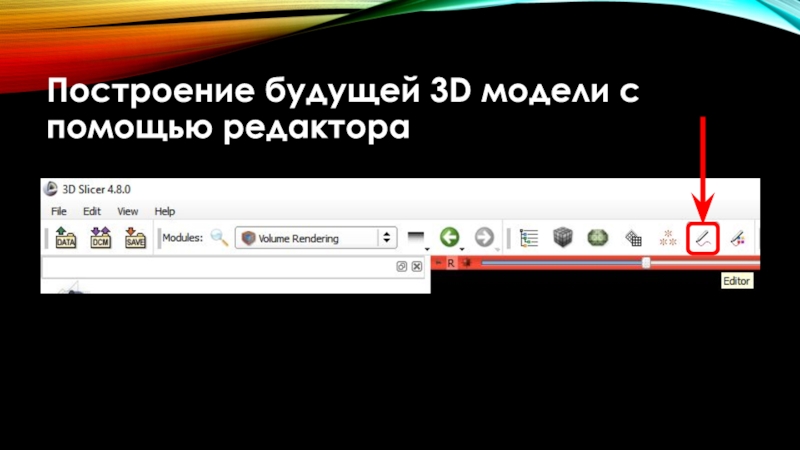Screen dimensions: 800x450
Task: Click the red slice offset slider
Action: [x=620, y=263]
